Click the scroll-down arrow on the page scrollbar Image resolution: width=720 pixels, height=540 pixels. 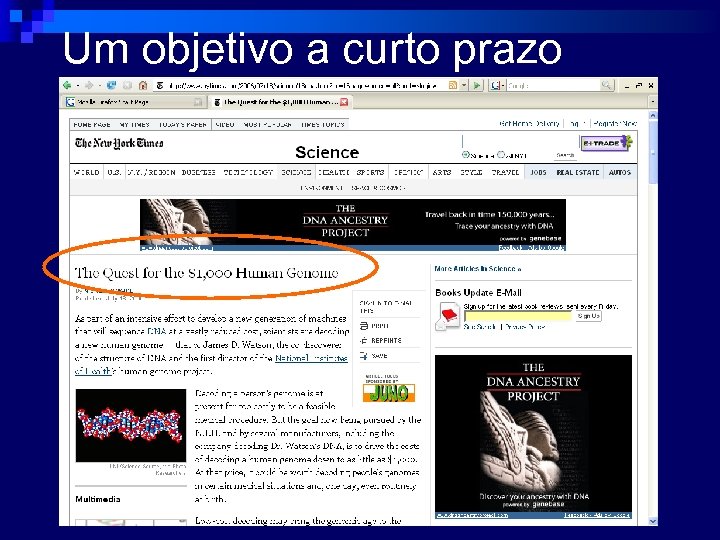652,521
